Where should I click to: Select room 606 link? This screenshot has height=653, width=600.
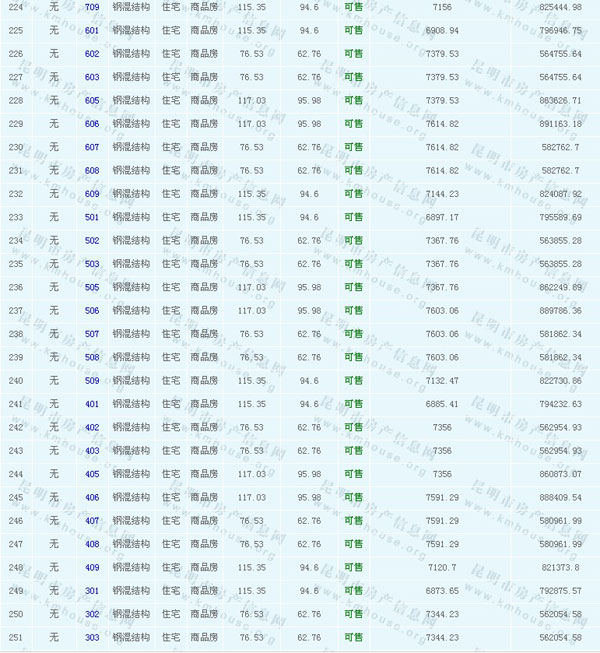(x=92, y=123)
